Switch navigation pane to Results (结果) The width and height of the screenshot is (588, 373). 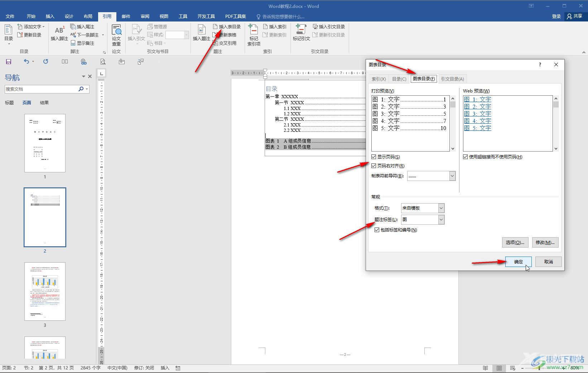click(x=44, y=103)
